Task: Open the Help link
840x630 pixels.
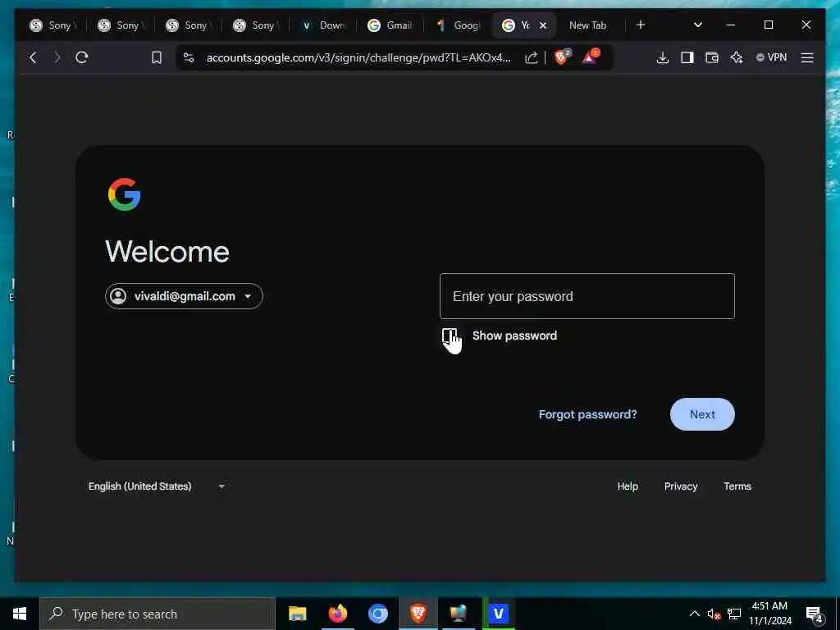Action: (x=628, y=486)
